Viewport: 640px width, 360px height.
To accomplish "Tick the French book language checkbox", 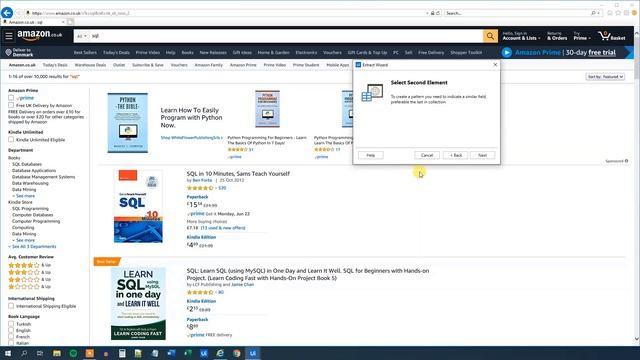I will click(x=11, y=337).
